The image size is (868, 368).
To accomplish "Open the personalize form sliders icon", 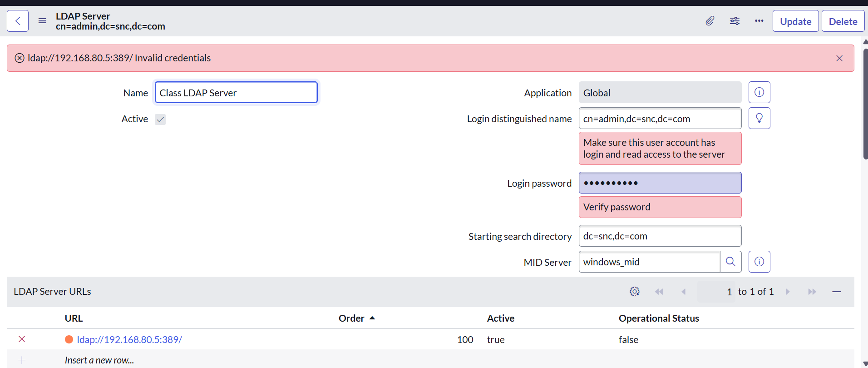I will pos(735,21).
